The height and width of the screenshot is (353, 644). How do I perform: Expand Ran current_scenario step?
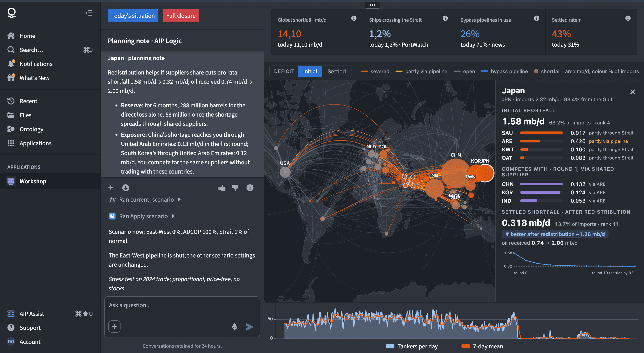tap(145, 199)
